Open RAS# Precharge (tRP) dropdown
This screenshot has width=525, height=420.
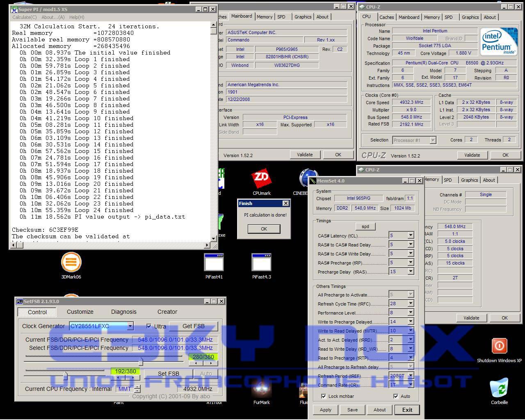pos(410,262)
